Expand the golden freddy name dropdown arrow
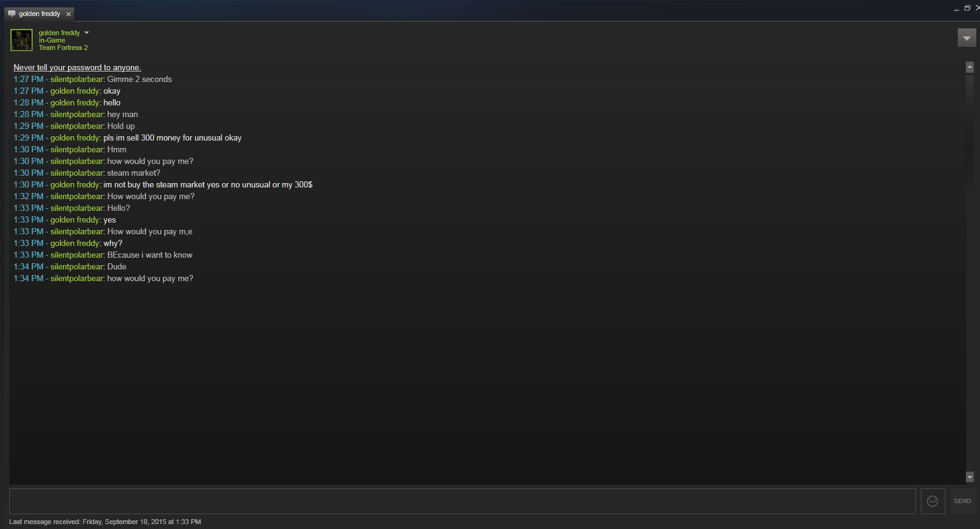Screen dimensions: 980x529 pyautogui.click(x=86, y=33)
